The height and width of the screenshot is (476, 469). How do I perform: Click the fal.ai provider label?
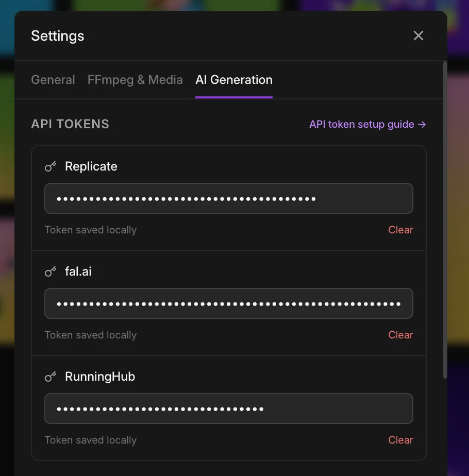pos(78,271)
